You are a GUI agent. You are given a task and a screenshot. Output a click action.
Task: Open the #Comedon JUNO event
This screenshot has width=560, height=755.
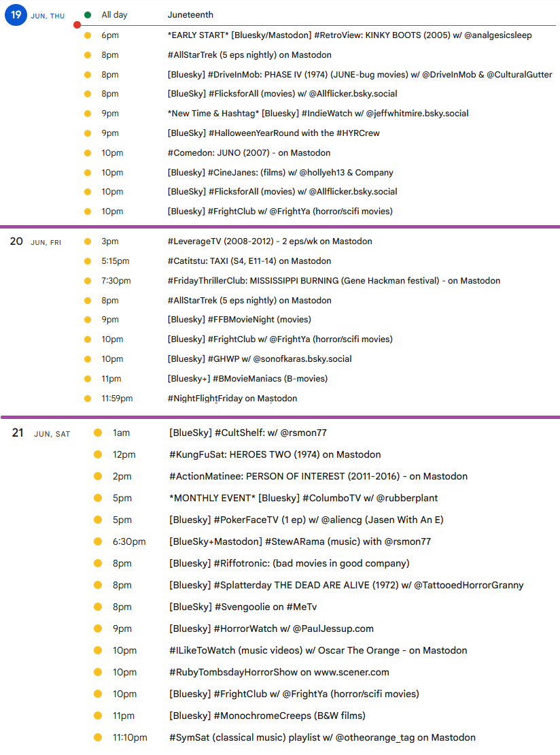[x=249, y=153]
